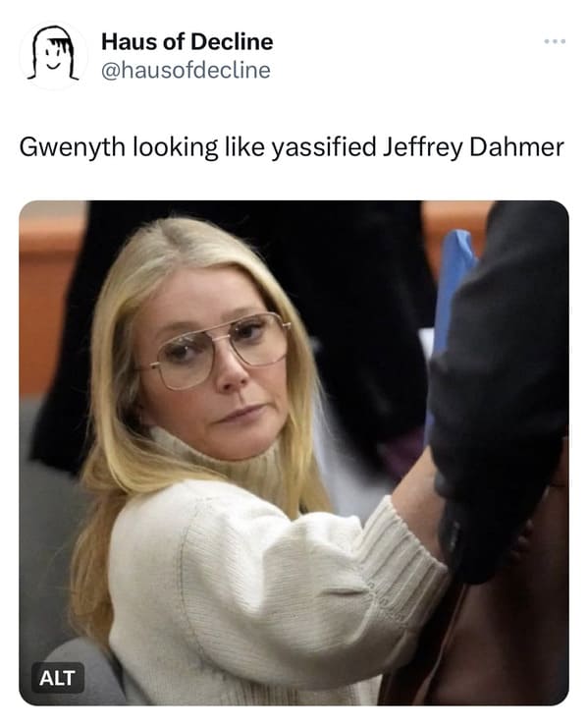
Task: Click the Haus of Decline profile avatar
Action: (53, 55)
